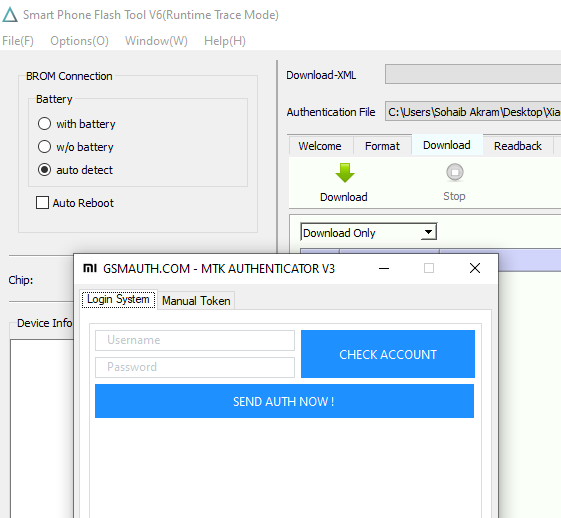Switch to the Readback tab
Viewport: 561px width, 518px height.
tap(518, 146)
